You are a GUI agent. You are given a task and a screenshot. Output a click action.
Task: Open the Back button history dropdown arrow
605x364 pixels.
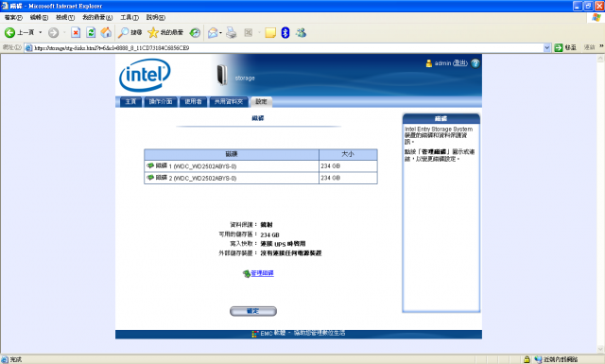(x=40, y=33)
